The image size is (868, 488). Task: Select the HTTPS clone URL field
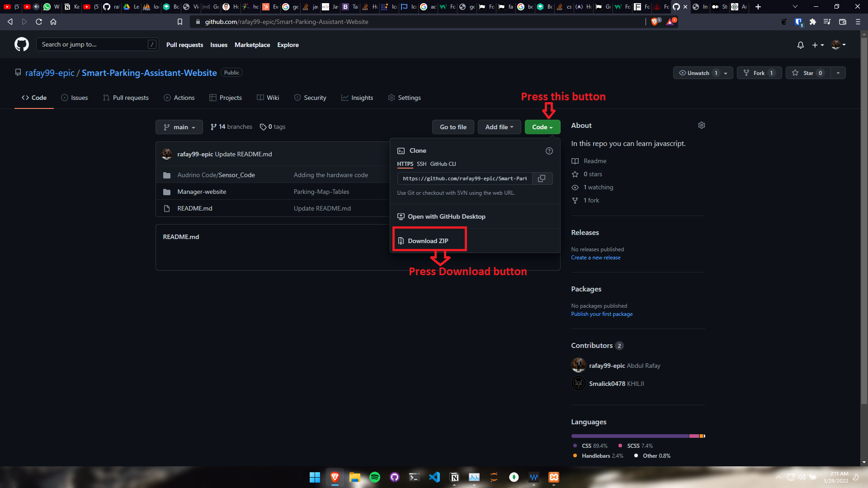(465, 178)
